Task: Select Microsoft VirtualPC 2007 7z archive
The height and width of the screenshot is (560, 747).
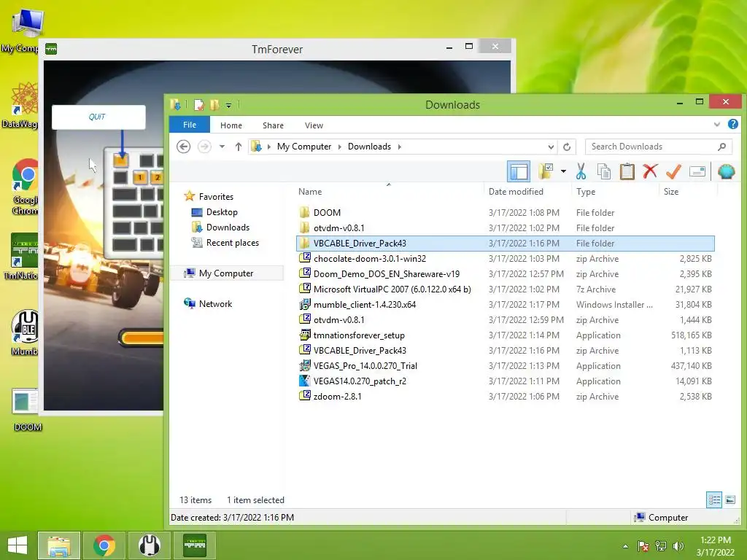Action: (505, 289)
